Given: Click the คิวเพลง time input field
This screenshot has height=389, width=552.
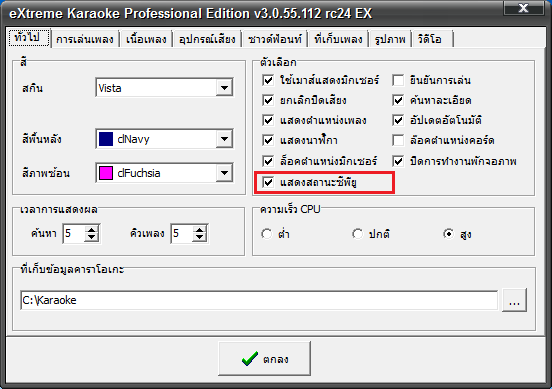Looking at the screenshot, I should (182, 233).
